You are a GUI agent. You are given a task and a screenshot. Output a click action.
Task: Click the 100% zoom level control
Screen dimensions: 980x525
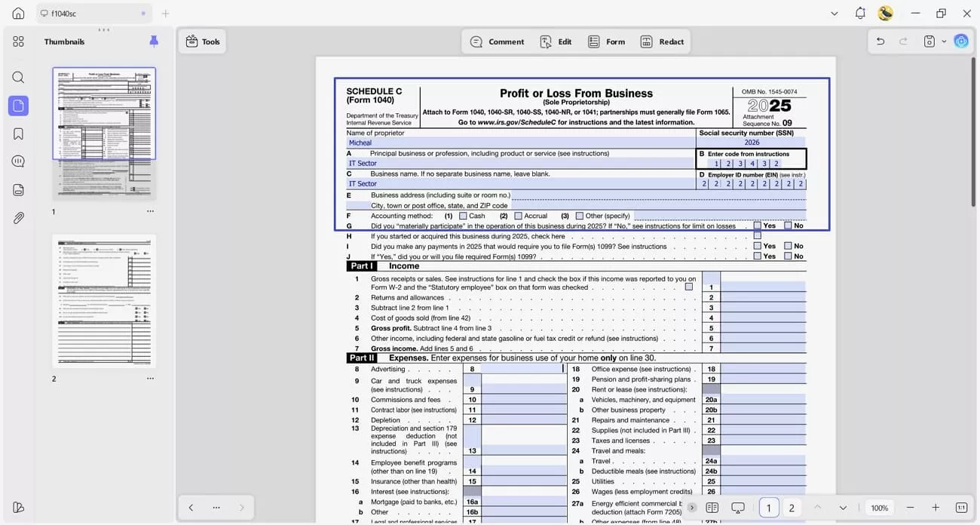click(879, 508)
